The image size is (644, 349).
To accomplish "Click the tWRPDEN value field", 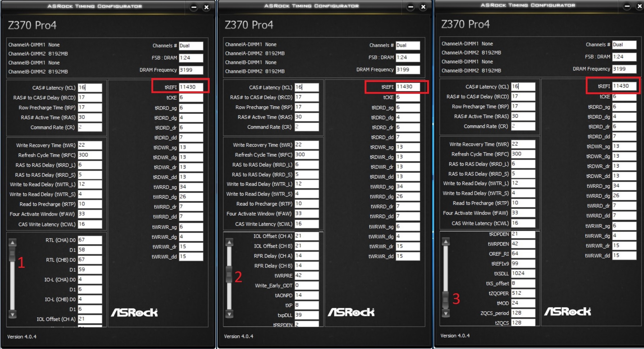I will pyautogui.click(x=523, y=244).
